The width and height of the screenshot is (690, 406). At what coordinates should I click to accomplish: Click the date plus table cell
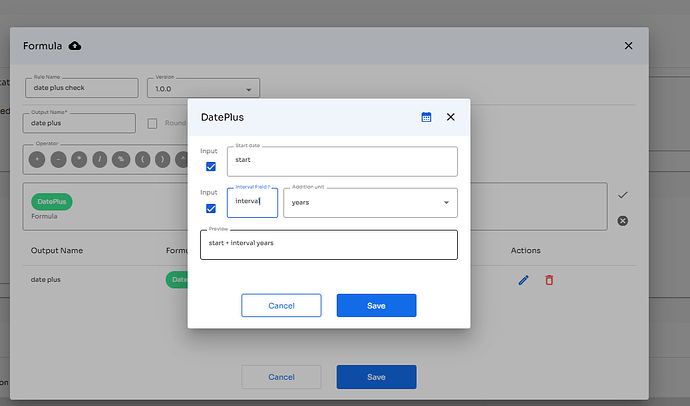46,280
